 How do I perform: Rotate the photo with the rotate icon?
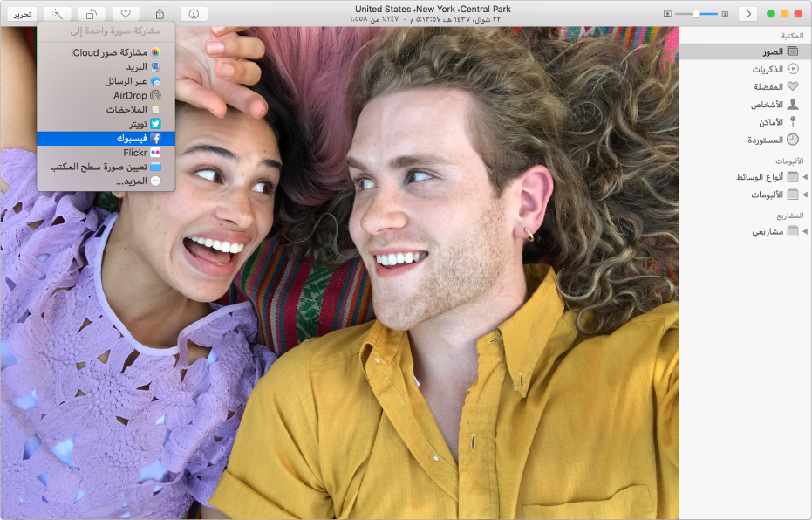(x=92, y=14)
